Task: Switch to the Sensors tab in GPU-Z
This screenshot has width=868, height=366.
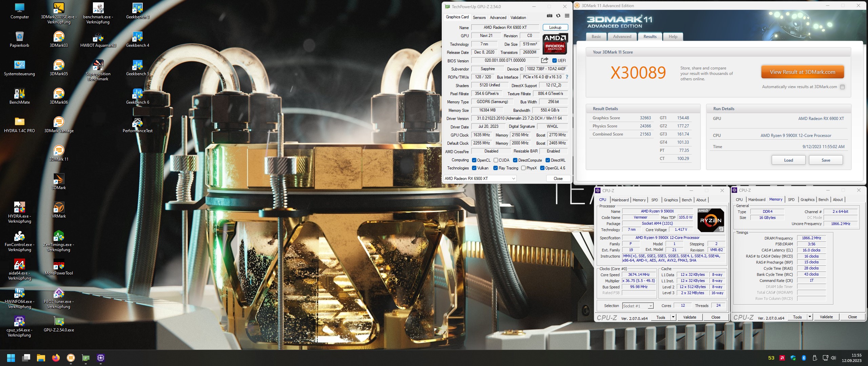Action: (x=479, y=18)
